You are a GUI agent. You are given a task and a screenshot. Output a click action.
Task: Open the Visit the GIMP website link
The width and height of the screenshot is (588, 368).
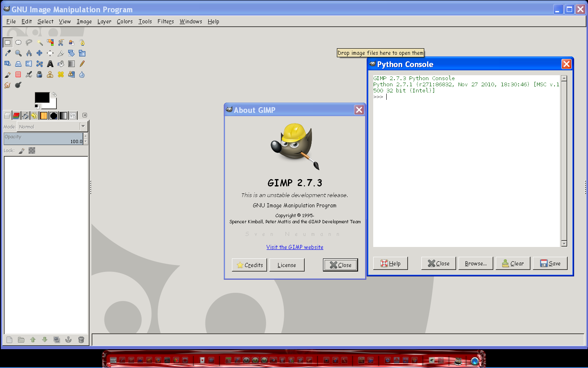295,247
